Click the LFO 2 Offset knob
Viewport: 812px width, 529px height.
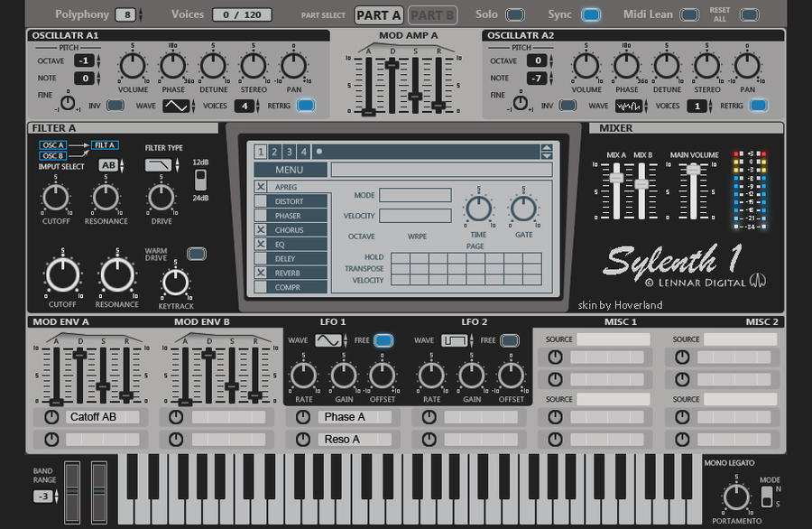point(512,376)
